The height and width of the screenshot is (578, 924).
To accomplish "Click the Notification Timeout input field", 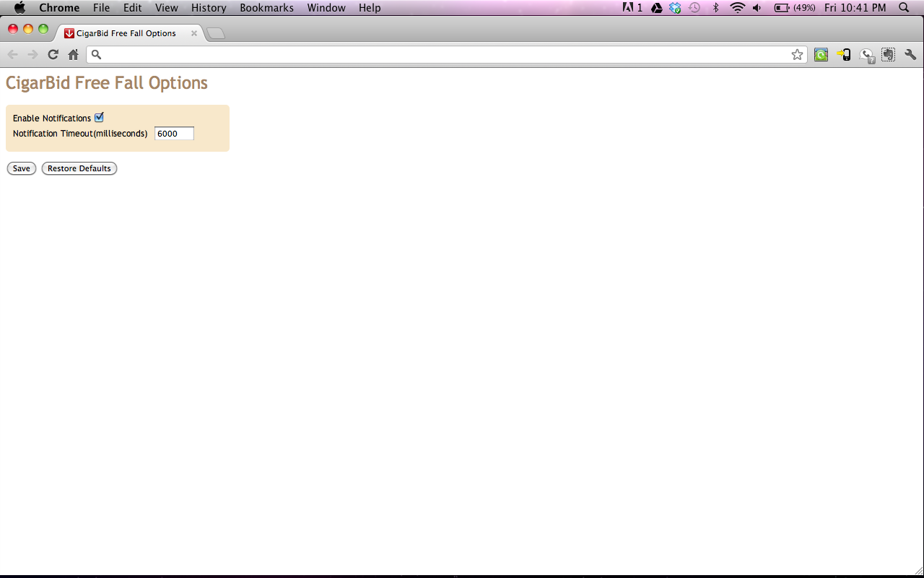I will (174, 134).
